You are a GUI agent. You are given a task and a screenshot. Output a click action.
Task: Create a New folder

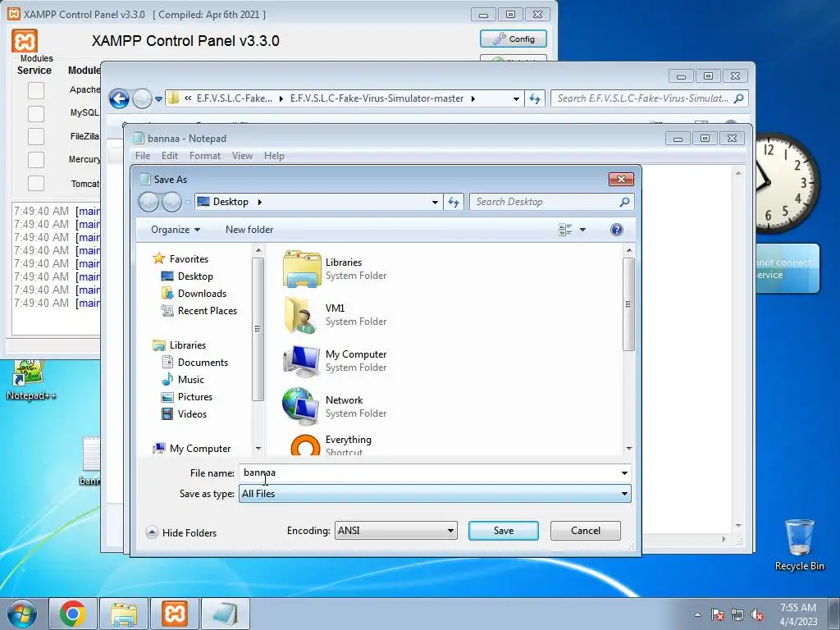pyautogui.click(x=249, y=230)
